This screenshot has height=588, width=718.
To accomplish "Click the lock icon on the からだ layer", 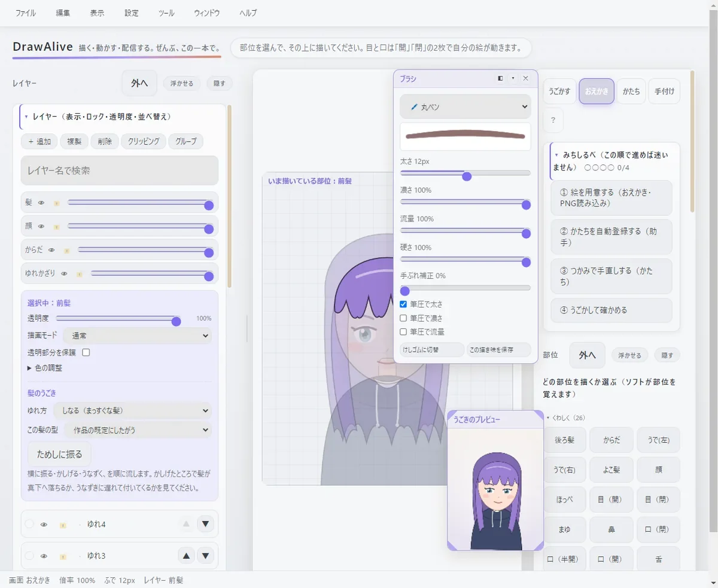I will [x=66, y=250].
